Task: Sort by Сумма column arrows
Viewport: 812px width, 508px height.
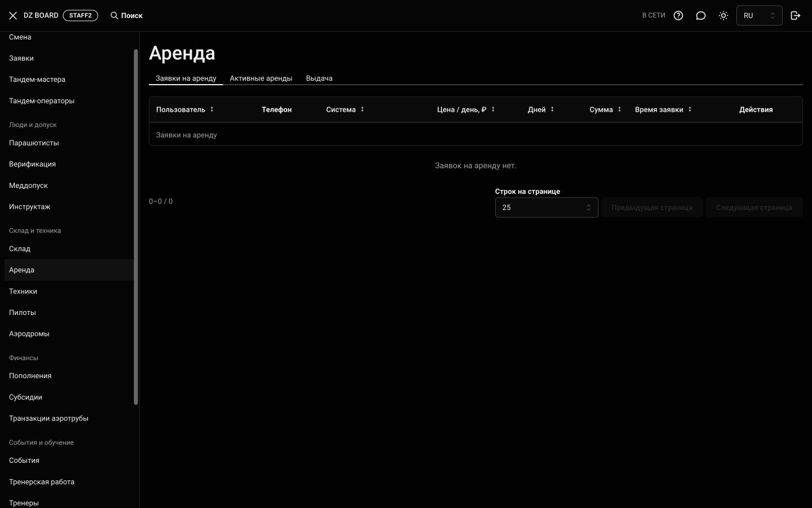Action: (x=619, y=110)
